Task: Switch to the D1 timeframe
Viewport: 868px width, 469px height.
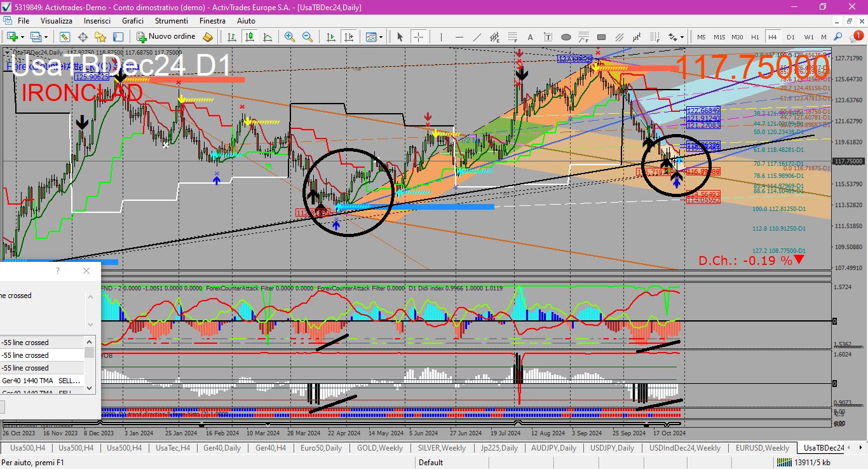Action: [790, 37]
